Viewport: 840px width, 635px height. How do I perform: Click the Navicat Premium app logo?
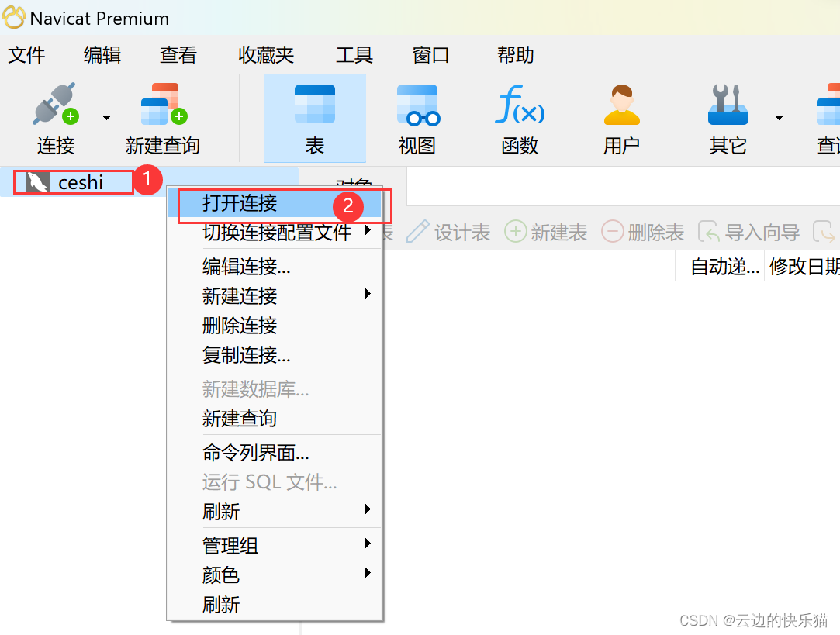14,17
